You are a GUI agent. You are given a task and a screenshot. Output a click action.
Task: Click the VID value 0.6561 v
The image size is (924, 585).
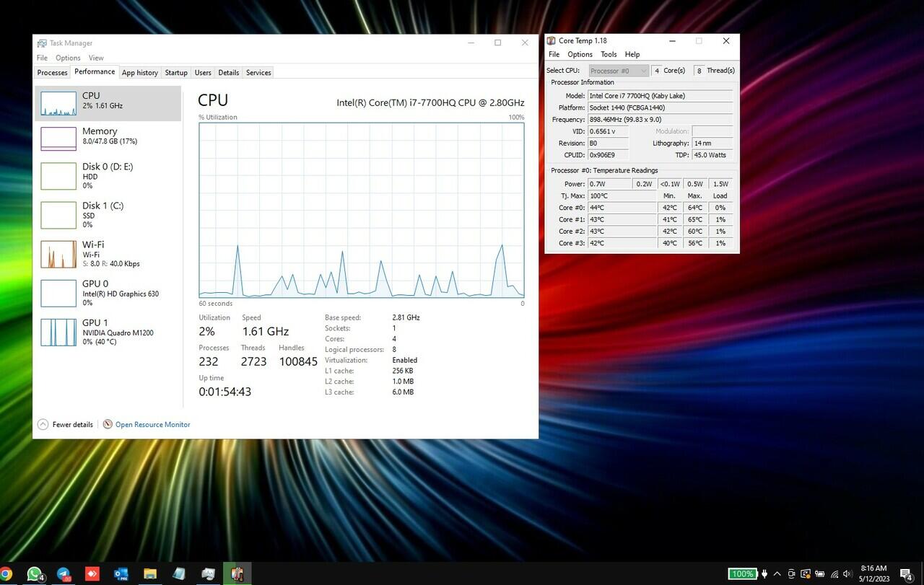pos(608,131)
